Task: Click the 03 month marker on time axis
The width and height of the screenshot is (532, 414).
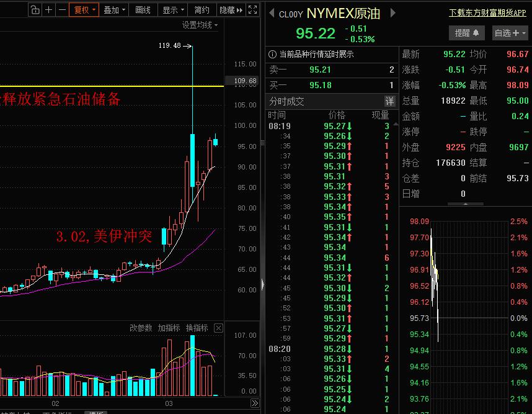Action: [169, 404]
